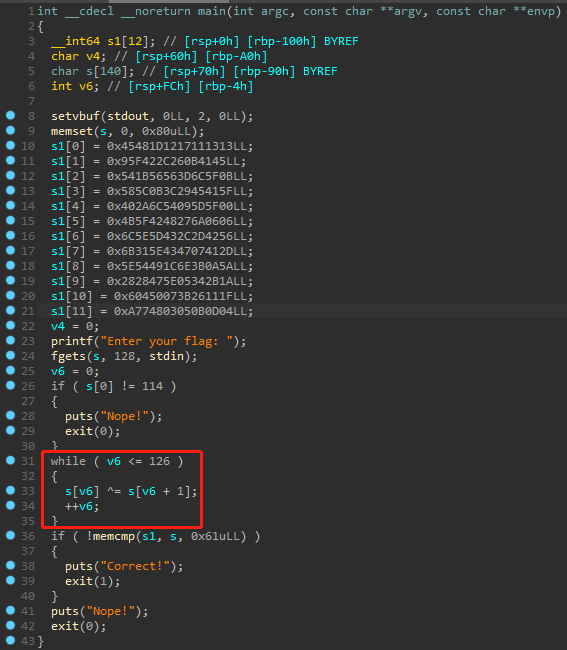567x650 pixels.
Task: Select the constant 0x95F422C260B4145LL
Action: (173, 161)
